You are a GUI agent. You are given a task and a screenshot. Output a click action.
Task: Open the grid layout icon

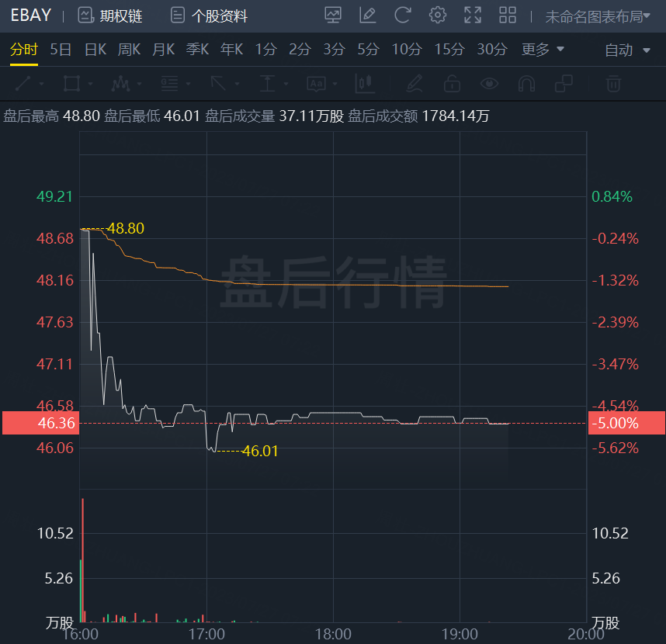click(x=508, y=15)
